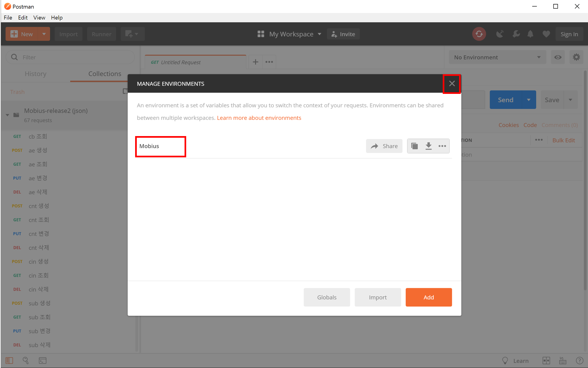Select the Untitled Request tab

pyautogui.click(x=195, y=62)
